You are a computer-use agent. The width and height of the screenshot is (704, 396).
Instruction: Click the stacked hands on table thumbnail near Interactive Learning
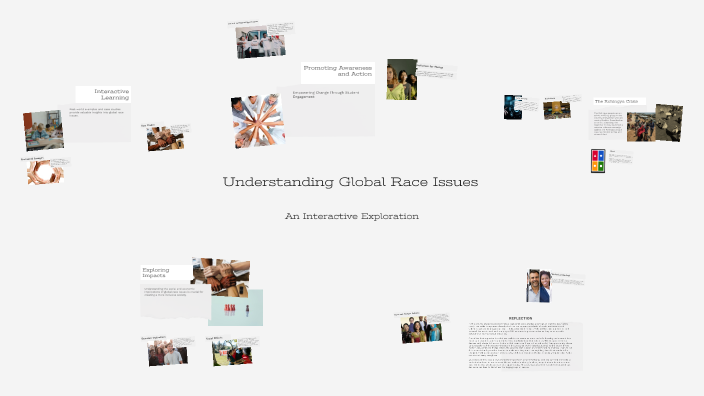(x=165, y=138)
